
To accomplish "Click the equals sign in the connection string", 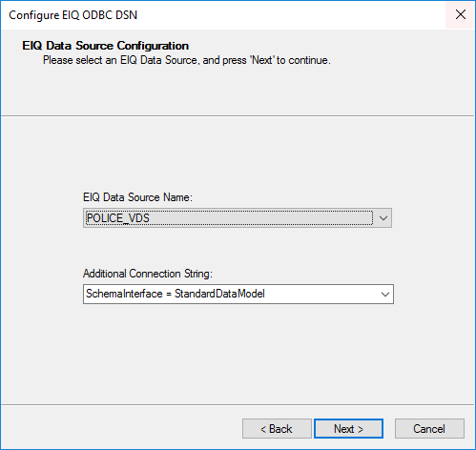I will pos(169,294).
